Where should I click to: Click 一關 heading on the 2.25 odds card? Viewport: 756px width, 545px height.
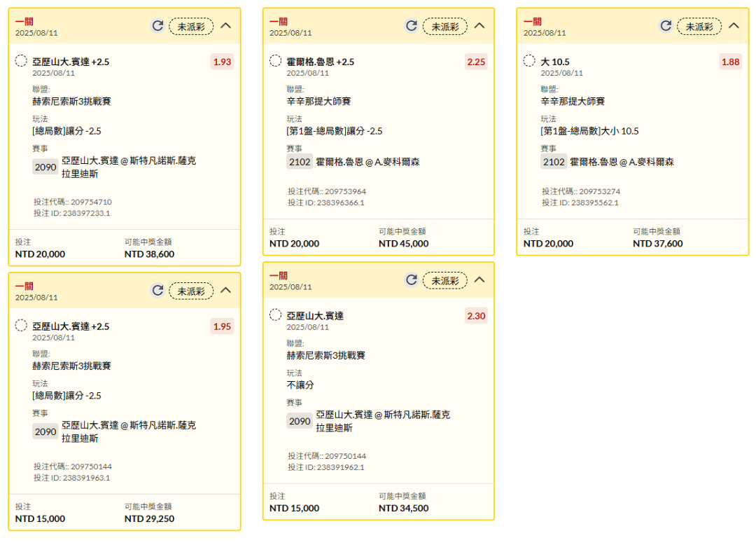(278, 22)
